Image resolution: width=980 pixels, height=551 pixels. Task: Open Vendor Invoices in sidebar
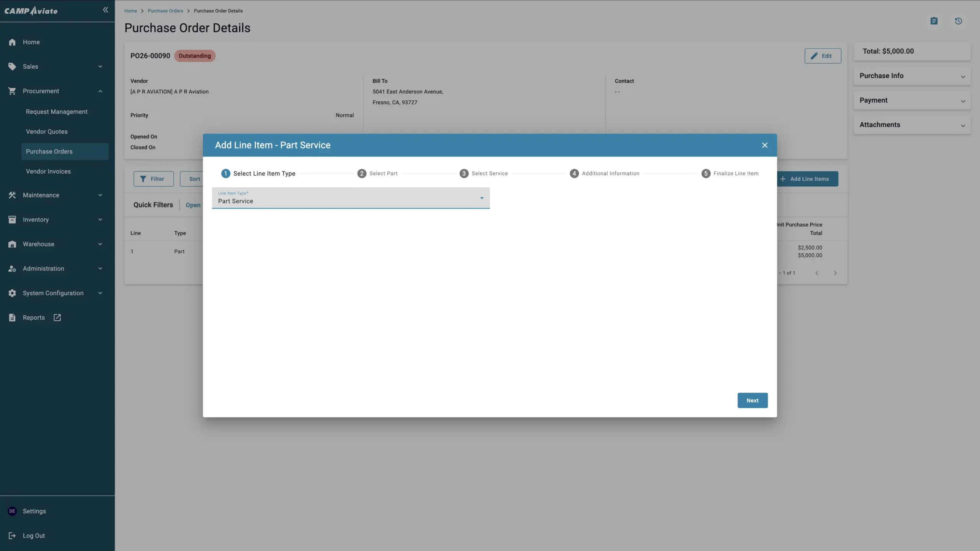tap(48, 171)
